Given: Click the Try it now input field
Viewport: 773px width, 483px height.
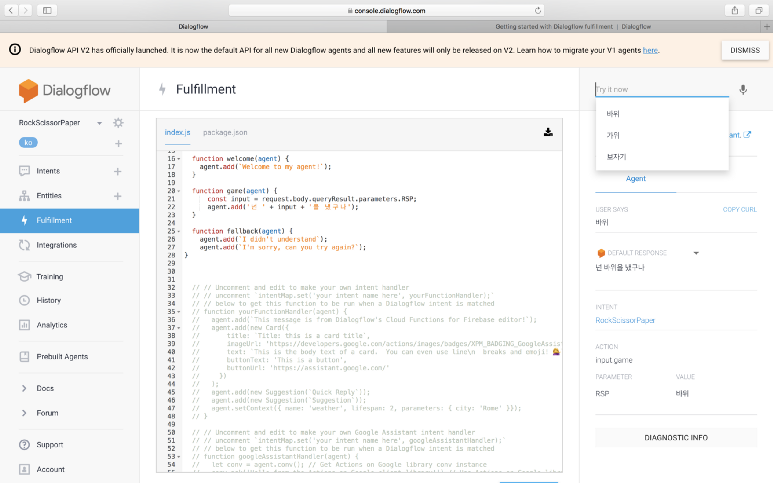Looking at the screenshot, I should pos(660,89).
